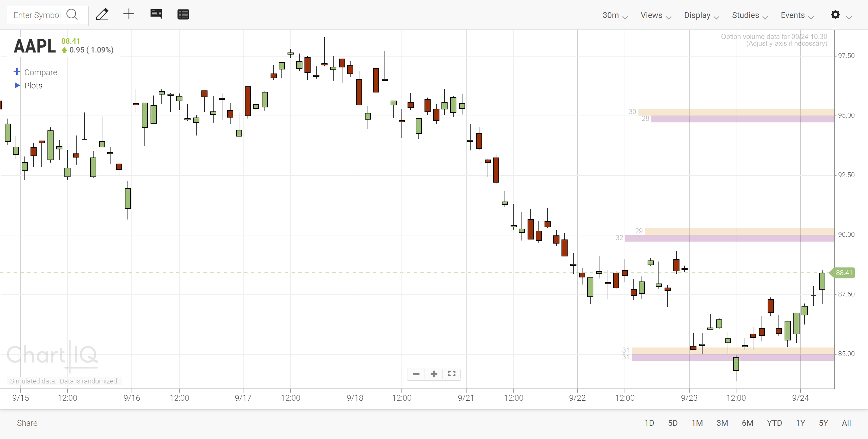The image size is (868, 439).
Task: Click the 97.50 y-axis label
Action: [x=846, y=56]
